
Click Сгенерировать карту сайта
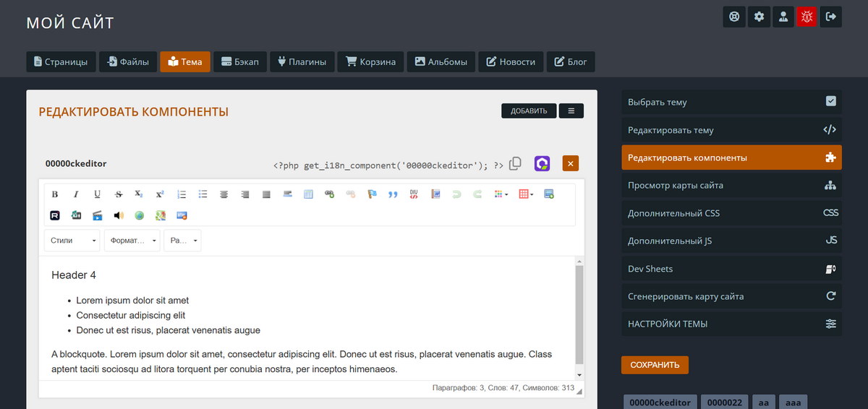(x=731, y=296)
